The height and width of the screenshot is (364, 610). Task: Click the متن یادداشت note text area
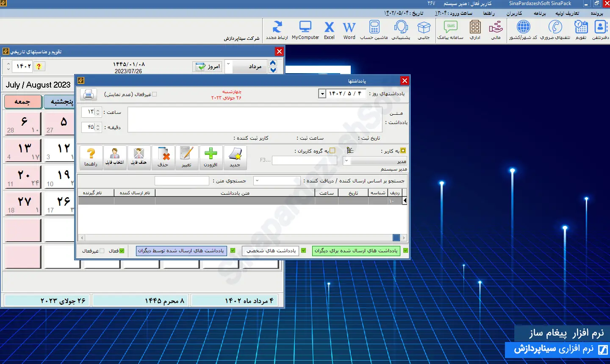(x=255, y=119)
